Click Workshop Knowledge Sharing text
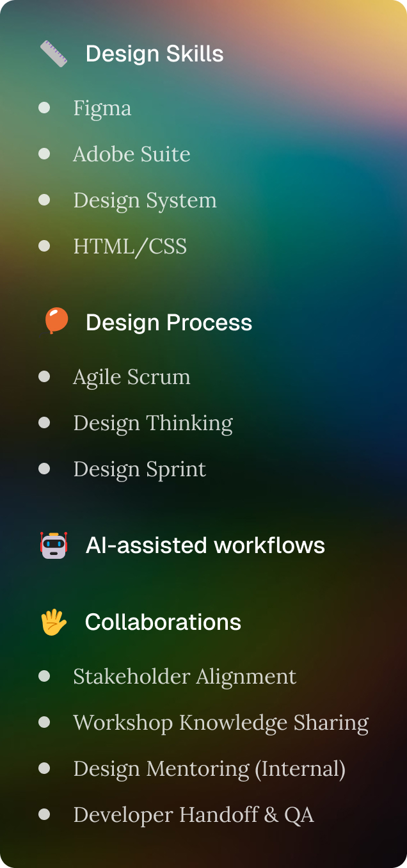This screenshot has height=868, width=407. (221, 723)
